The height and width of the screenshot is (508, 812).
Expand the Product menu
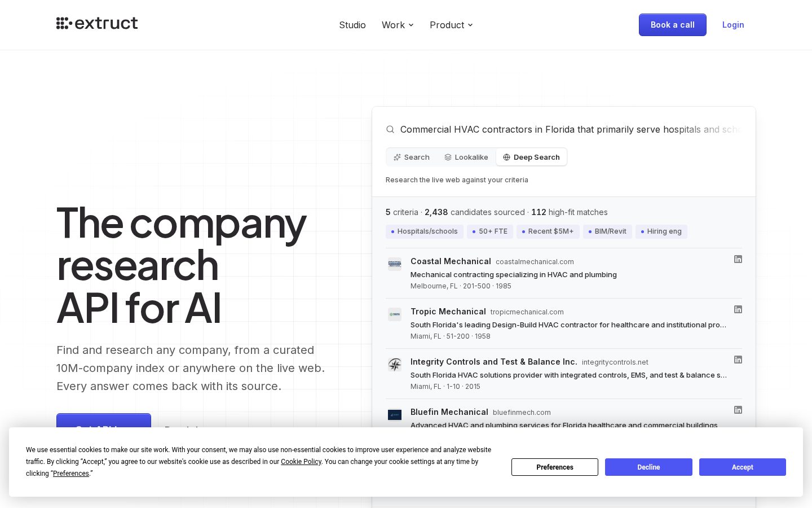coord(451,25)
